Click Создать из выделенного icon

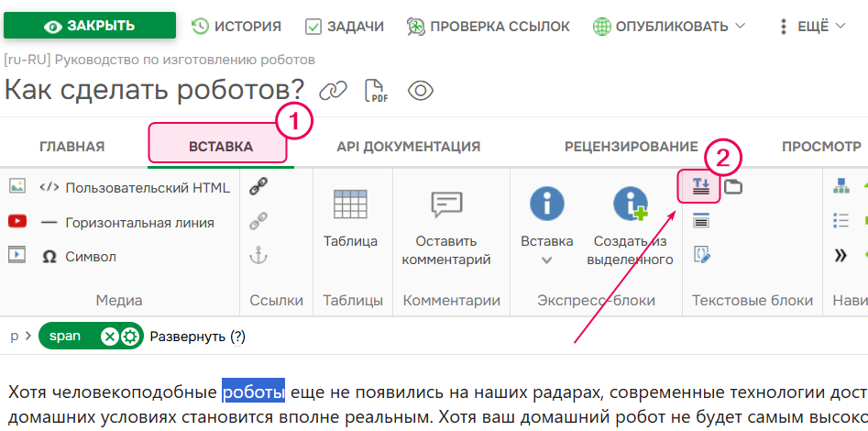click(x=630, y=204)
